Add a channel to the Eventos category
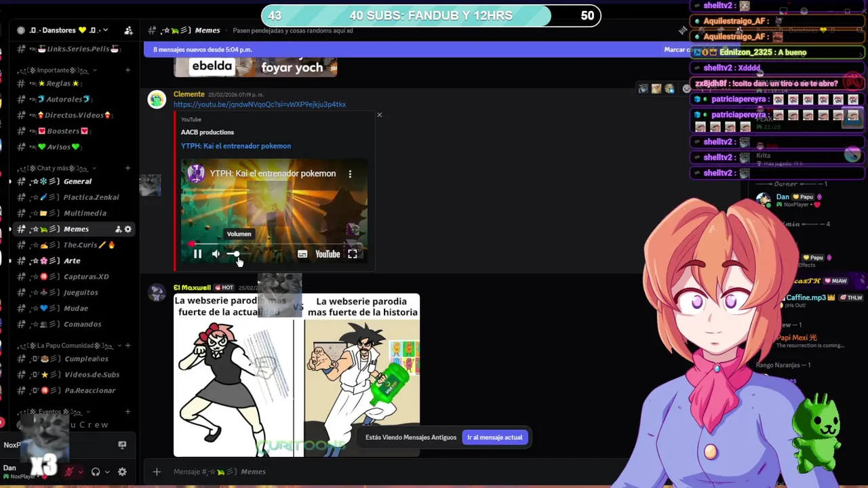This screenshot has height=488, width=868. click(127, 411)
